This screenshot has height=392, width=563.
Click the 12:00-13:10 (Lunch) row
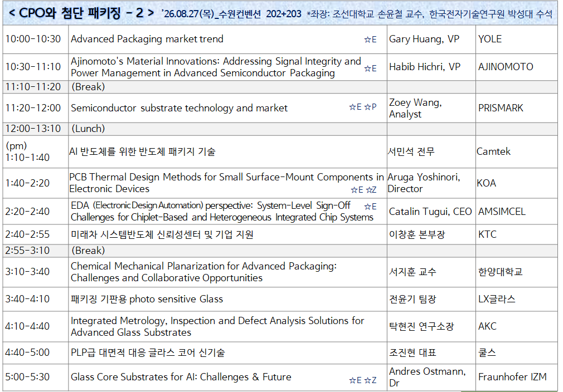pyautogui.click(x=280, y=129)
